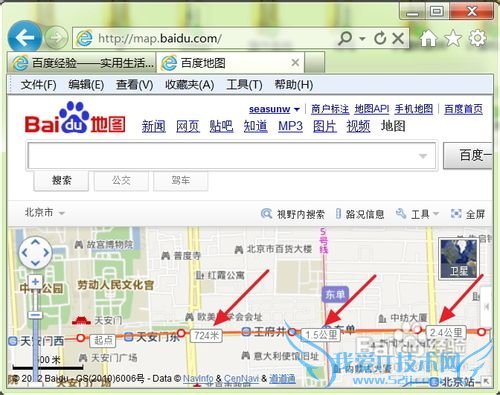Pan map left with the compass arrow
500x395 pixels.
(x=25, y=253)
